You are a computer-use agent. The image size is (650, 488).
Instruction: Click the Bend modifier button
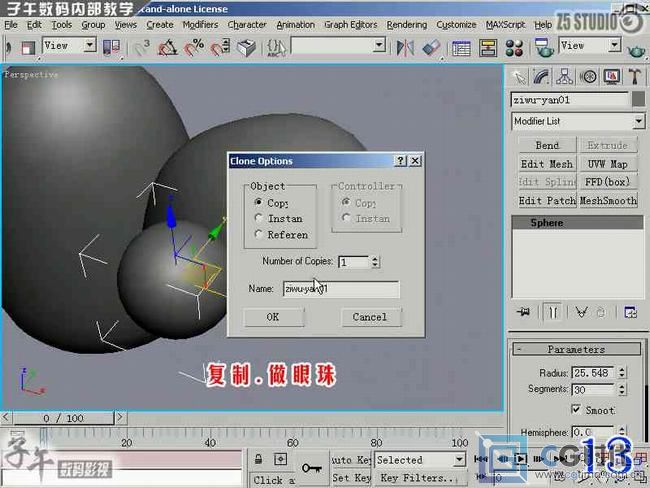pyautogui.click(x=547, y=145)
